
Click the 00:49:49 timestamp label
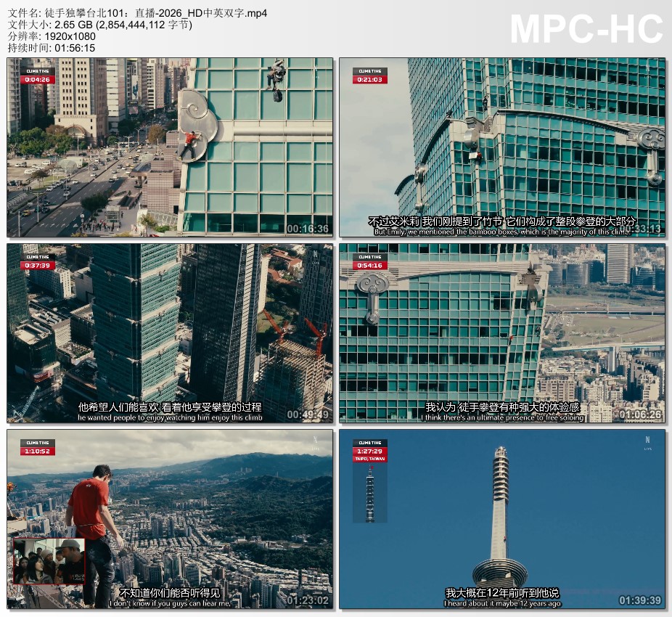pos(308,414)
